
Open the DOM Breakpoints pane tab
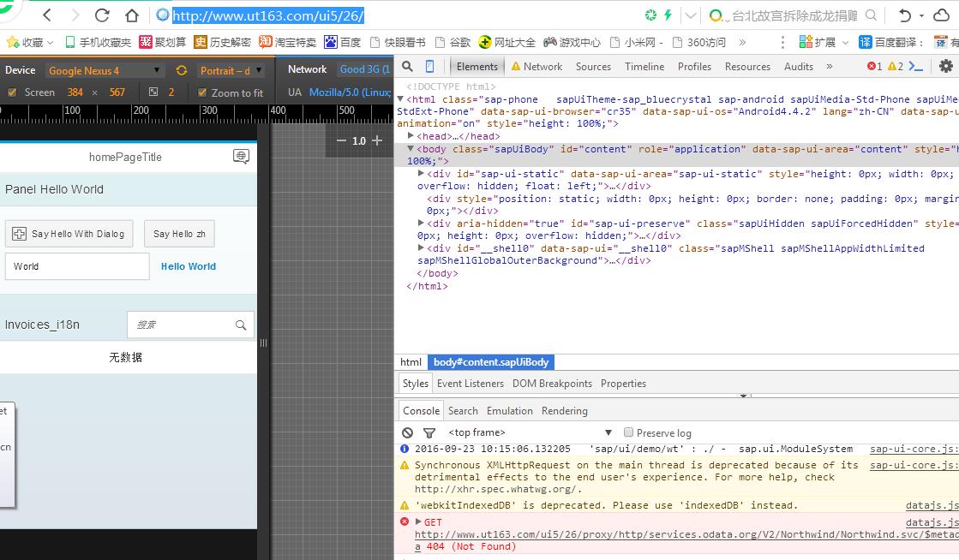point(552,384)
